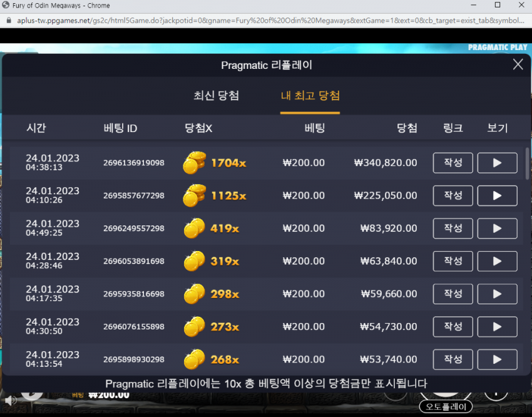Close the Pragmatic 리플레이 dialog
The height and width of the screenshot is (417, 532).
pyautogui.click(x=518, y=64)
